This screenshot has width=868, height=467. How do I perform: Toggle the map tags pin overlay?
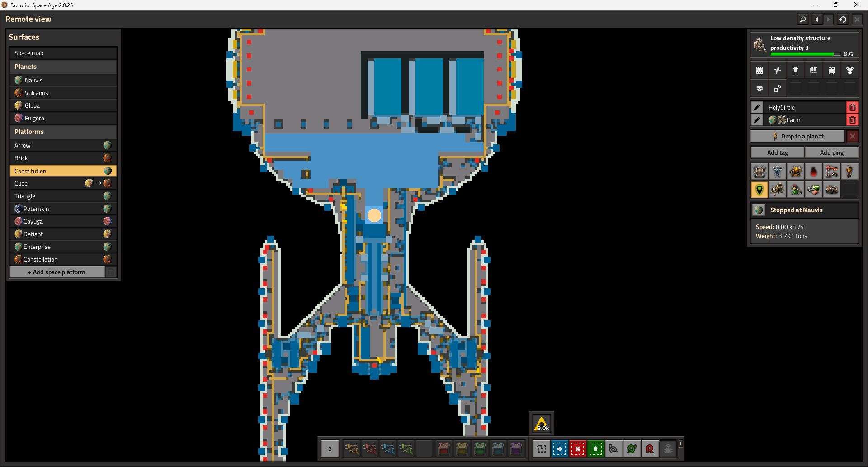click(759, 190)
